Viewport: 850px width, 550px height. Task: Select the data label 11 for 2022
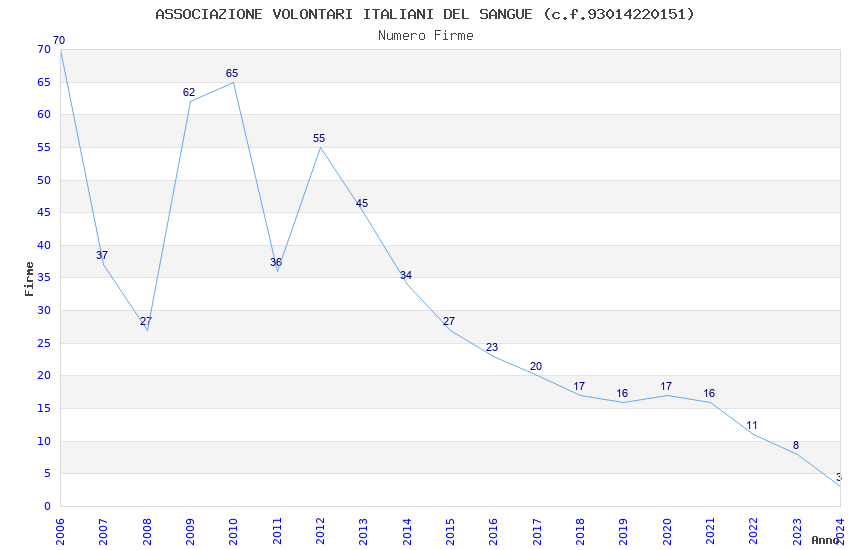(x=752, y=425)
